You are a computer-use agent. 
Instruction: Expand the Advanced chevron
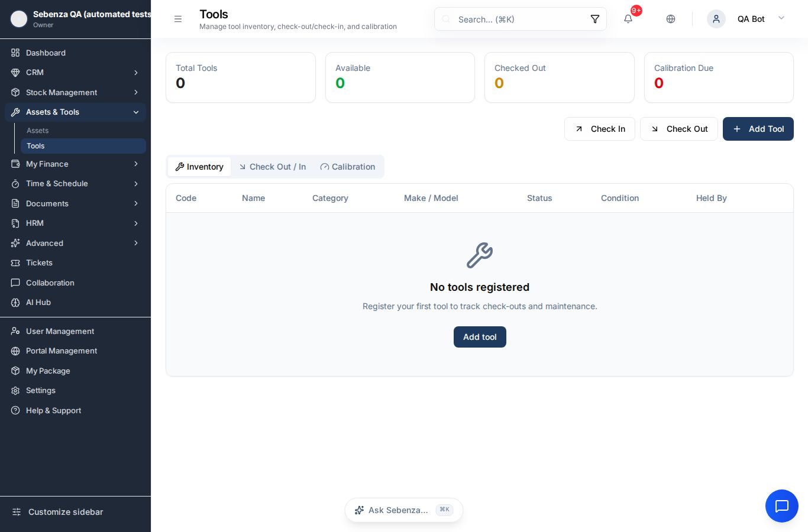point(136,243)
